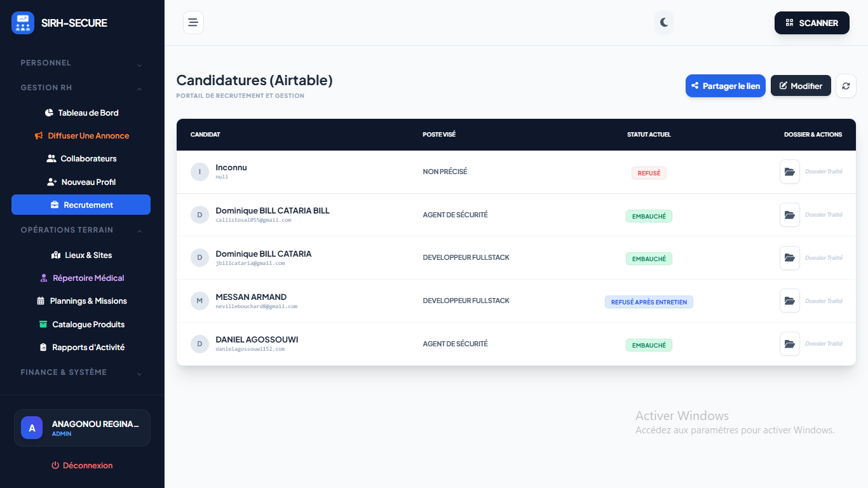Open the Lieux & Sites building icon

pyautogui.click(x=55, y=255)
